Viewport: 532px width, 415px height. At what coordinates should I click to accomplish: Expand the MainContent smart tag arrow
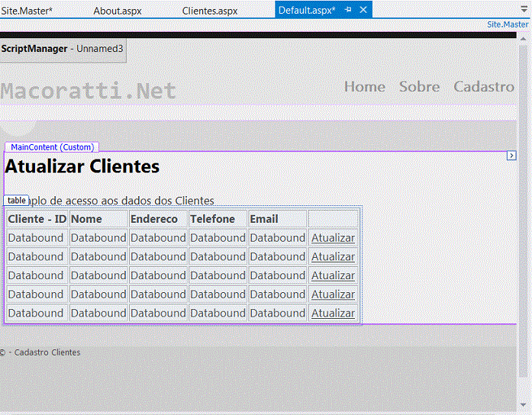click(x=511, y=156)
